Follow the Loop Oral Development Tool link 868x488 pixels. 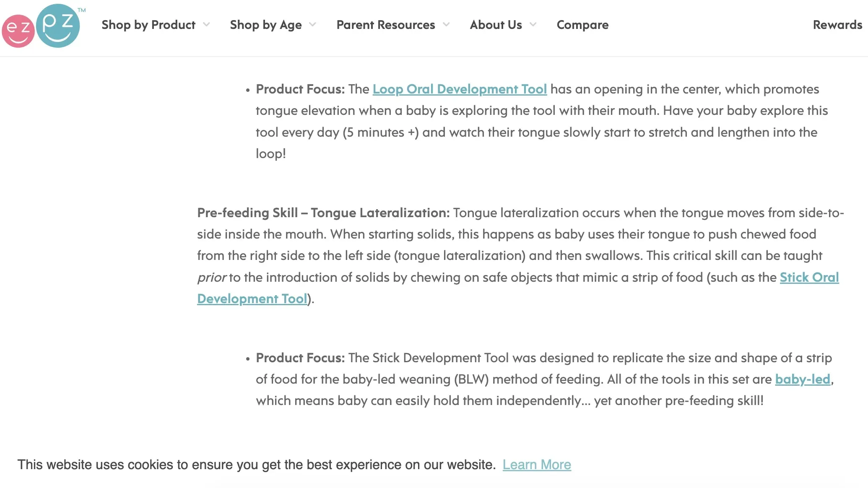tap(460, 89)
